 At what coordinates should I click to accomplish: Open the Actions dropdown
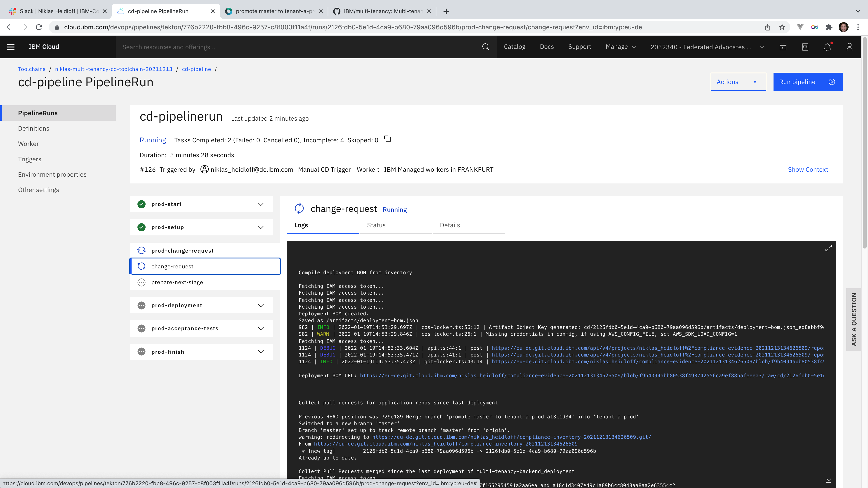tap(738, 82)
